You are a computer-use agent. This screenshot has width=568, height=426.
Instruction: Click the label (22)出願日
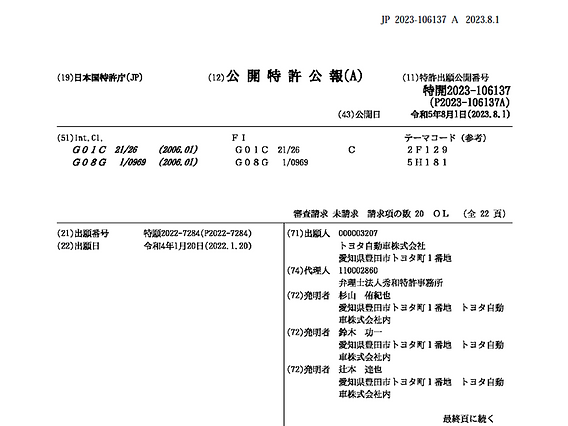tap(79, 246)
